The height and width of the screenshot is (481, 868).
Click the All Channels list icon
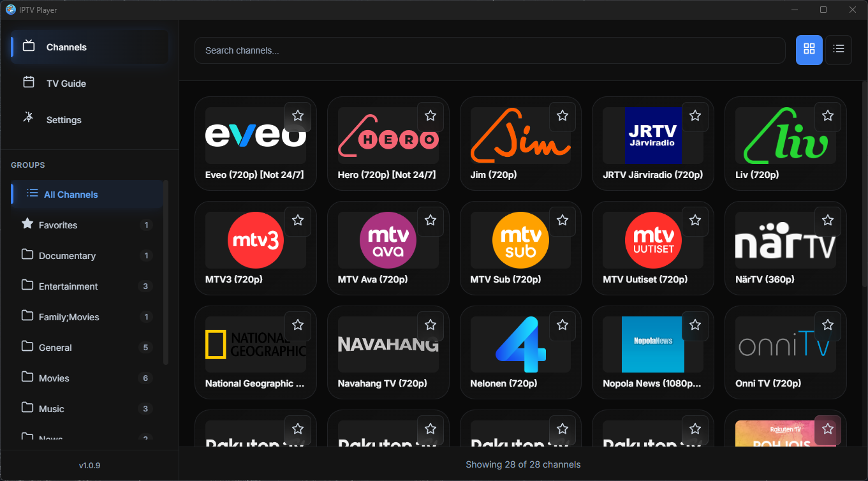coord(26,194)
